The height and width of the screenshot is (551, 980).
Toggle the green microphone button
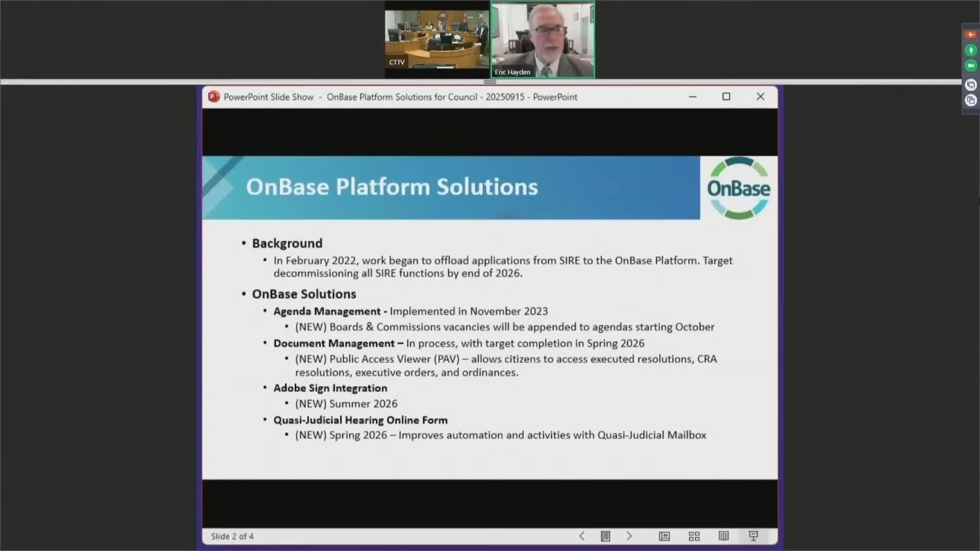(x=971, y=50)
